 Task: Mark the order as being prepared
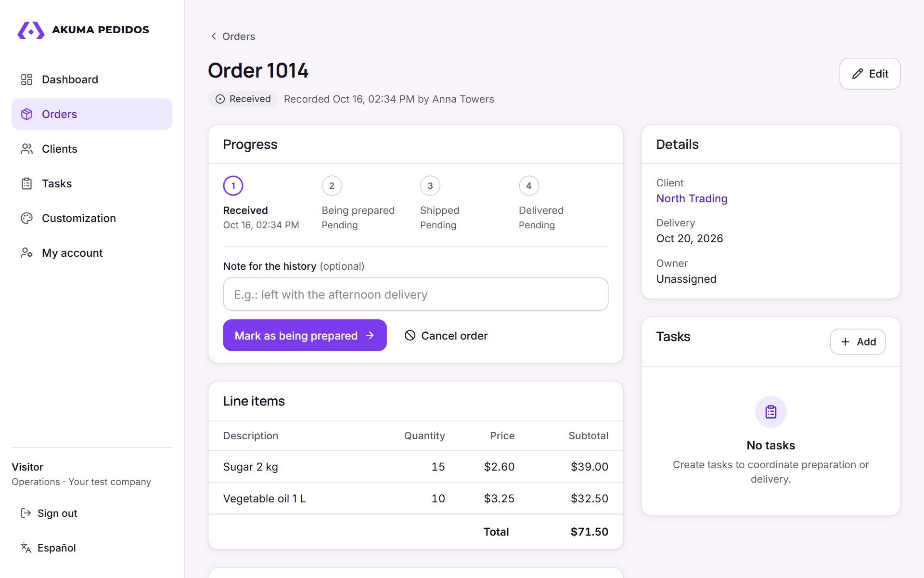pyautogui.click(x=305, y=335)
